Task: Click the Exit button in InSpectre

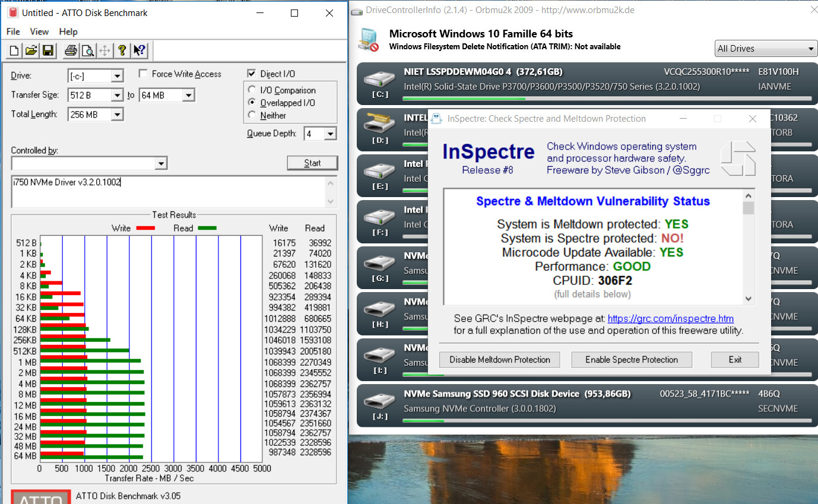Action: click(x=735, y=360)
